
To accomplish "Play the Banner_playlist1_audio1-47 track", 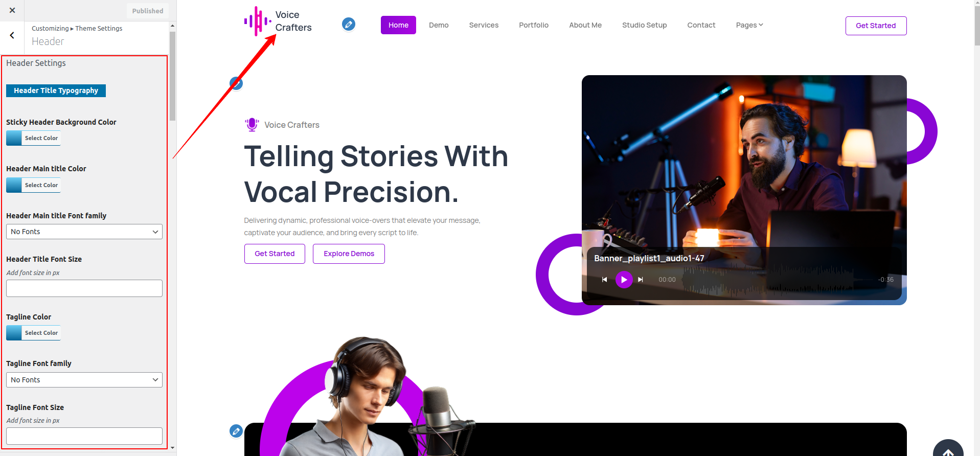I will [624, 280].
